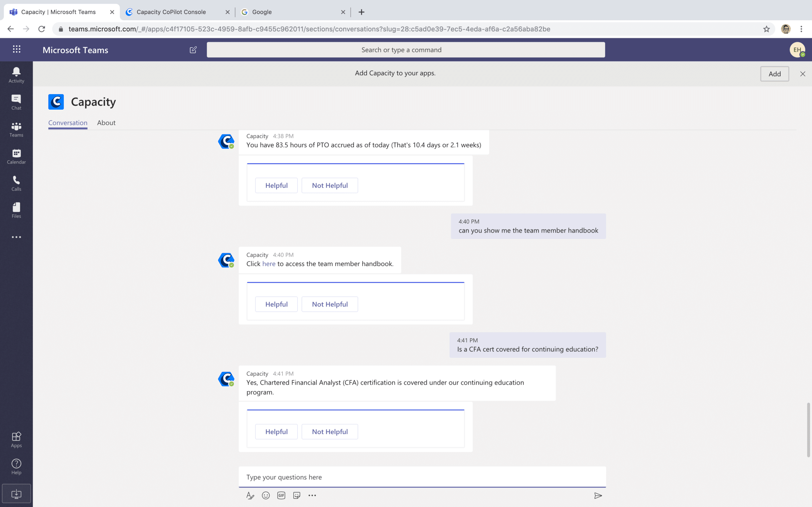
Task: Click the new chat compose icon
Action: coord(193,50)
